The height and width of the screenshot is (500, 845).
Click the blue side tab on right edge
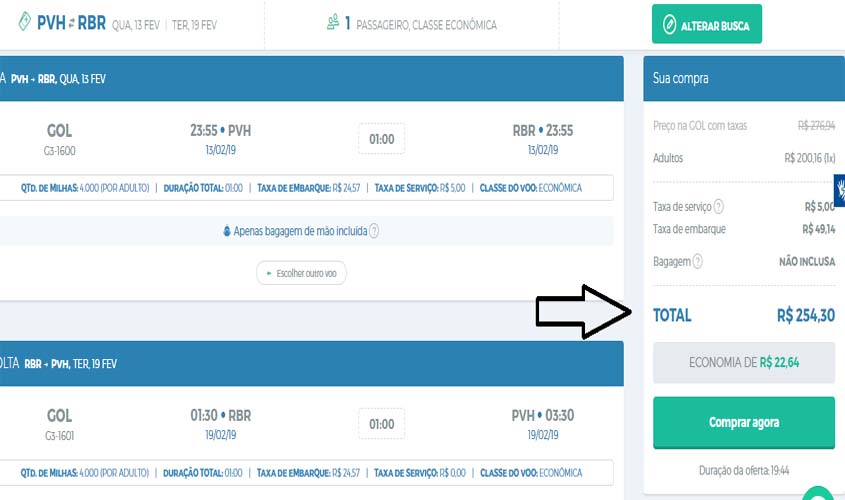pos(838,190)
